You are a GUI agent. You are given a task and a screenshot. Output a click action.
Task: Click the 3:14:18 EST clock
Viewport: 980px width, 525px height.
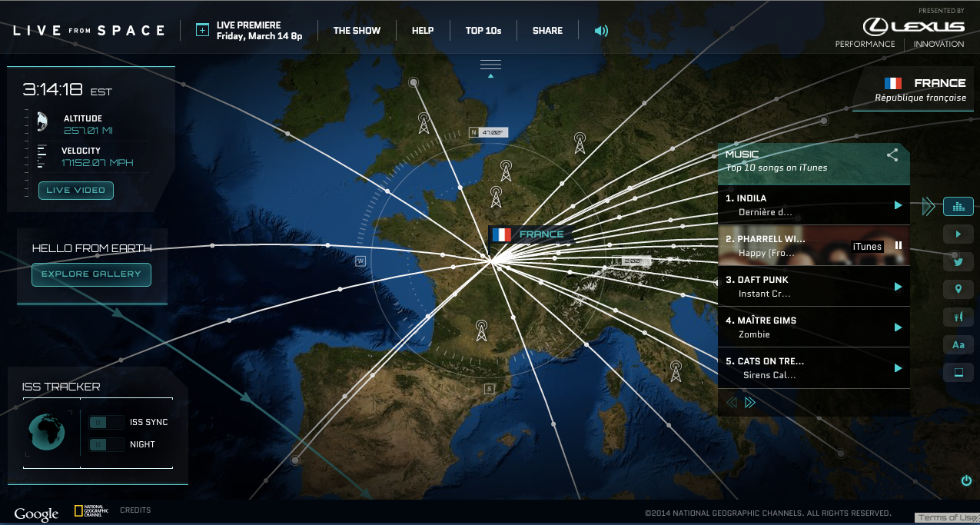[x=67, y=90]
